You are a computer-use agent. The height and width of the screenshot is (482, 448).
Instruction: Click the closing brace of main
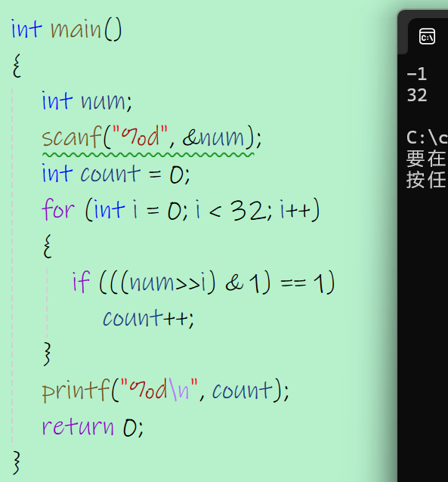click(x=17, y=462)
